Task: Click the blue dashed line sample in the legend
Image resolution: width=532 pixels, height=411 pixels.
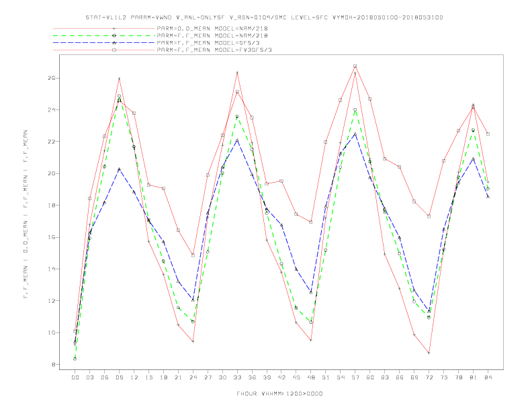Action: (104, 43)
